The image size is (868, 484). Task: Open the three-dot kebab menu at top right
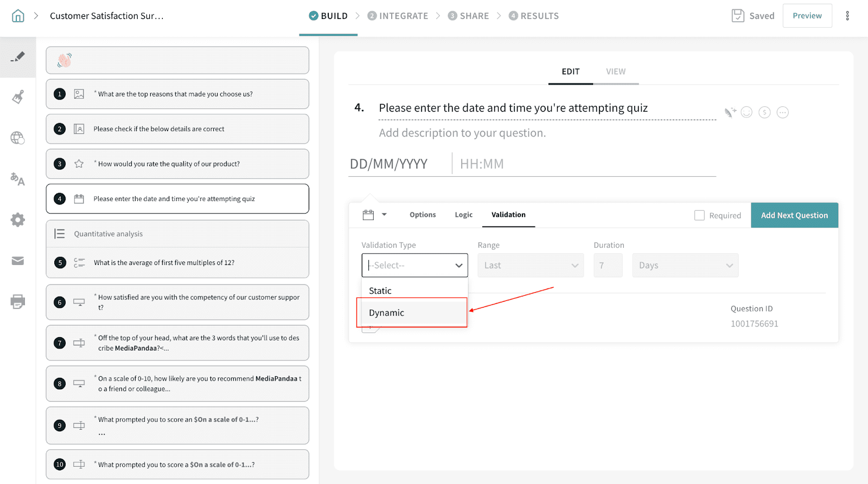(847, 16)
